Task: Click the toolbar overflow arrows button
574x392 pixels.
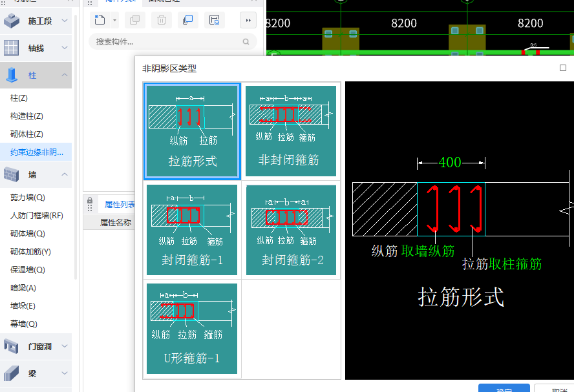Action: (248, 20)
